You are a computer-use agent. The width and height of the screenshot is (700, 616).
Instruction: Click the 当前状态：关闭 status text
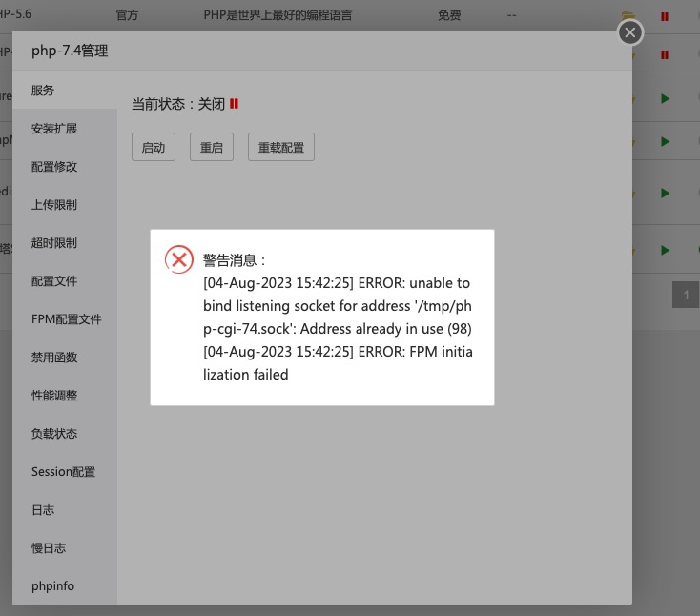[177, 104]
